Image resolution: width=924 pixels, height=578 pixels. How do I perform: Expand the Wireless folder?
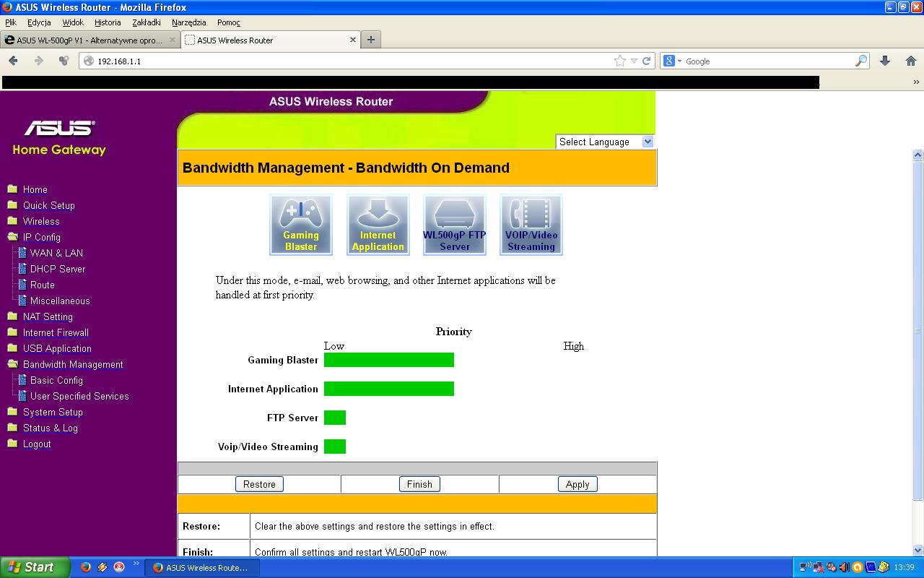pyautogui.click(x=12, y=220)
